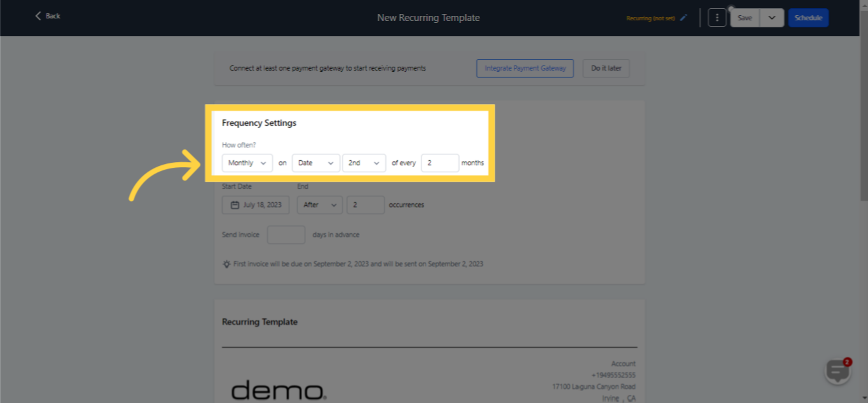Click the Frequency Settings heading
The height and width of the screenshot is (403, 868).
(259, 123)
